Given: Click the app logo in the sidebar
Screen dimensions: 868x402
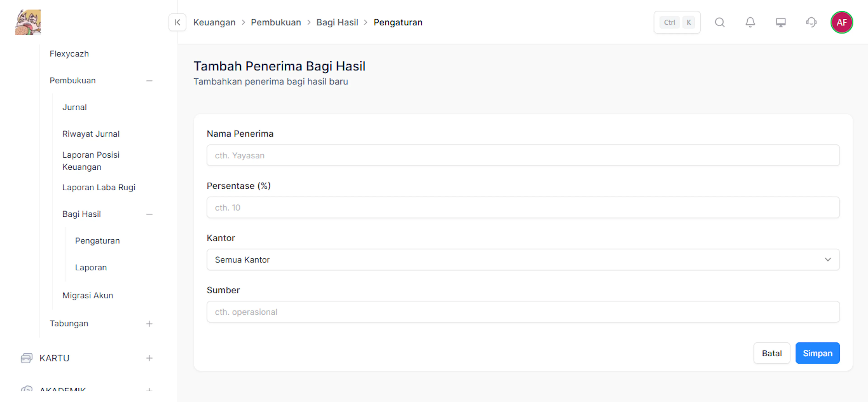Looking at the screenshot, I should [x=28, y=22].
